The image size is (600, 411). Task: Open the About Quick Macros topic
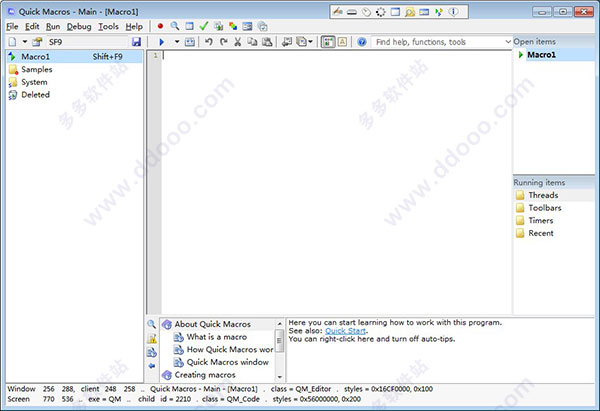click(212, 324)
